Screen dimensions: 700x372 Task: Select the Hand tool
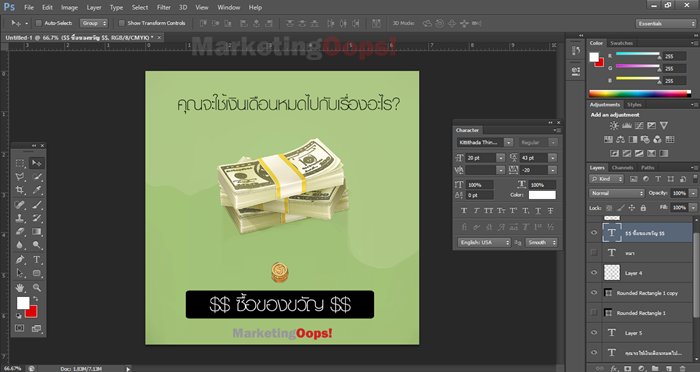coord(20,287)
